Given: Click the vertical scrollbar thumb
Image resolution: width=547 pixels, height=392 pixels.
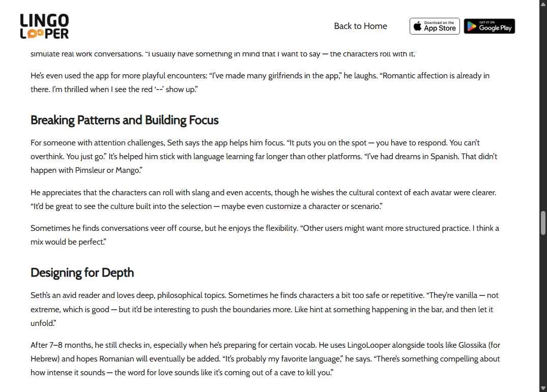Looking at the screenshot, I should pyautogui.click(x=543, y=223).
